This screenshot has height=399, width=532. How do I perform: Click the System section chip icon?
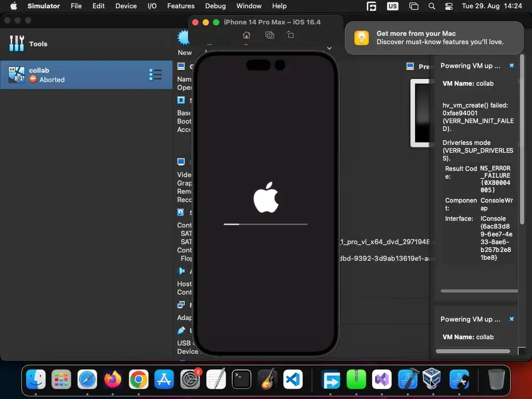[181, 100]
